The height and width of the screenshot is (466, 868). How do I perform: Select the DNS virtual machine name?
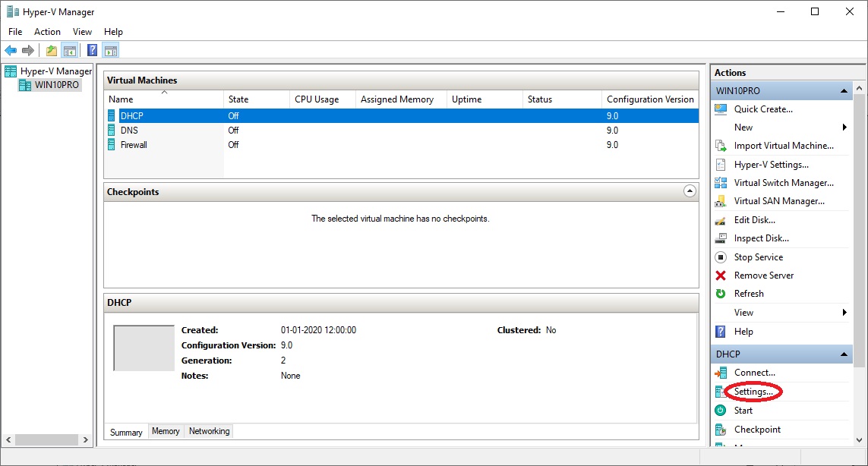pos(130,130)
